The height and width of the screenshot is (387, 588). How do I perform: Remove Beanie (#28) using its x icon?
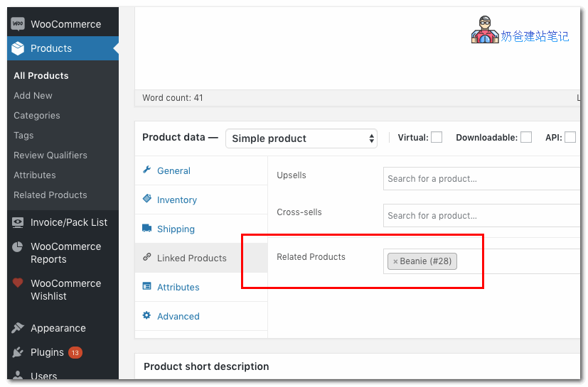coord(395,261)
